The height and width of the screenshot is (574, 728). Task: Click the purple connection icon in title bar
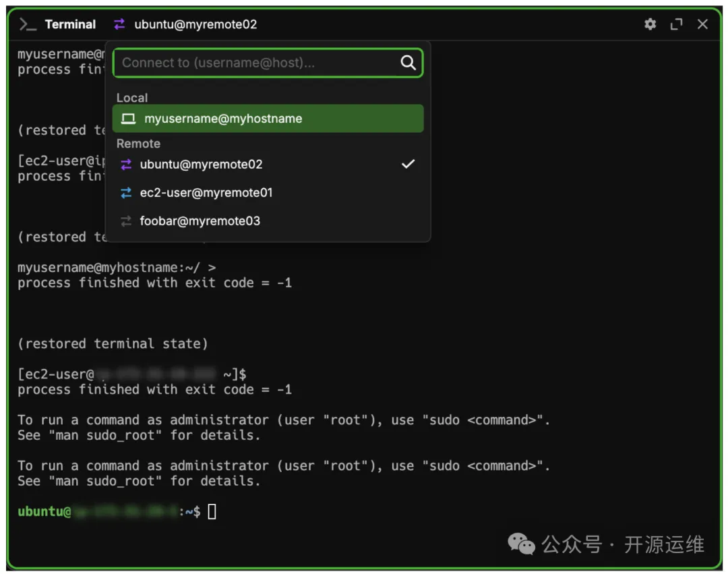click(x=119, y=24)
